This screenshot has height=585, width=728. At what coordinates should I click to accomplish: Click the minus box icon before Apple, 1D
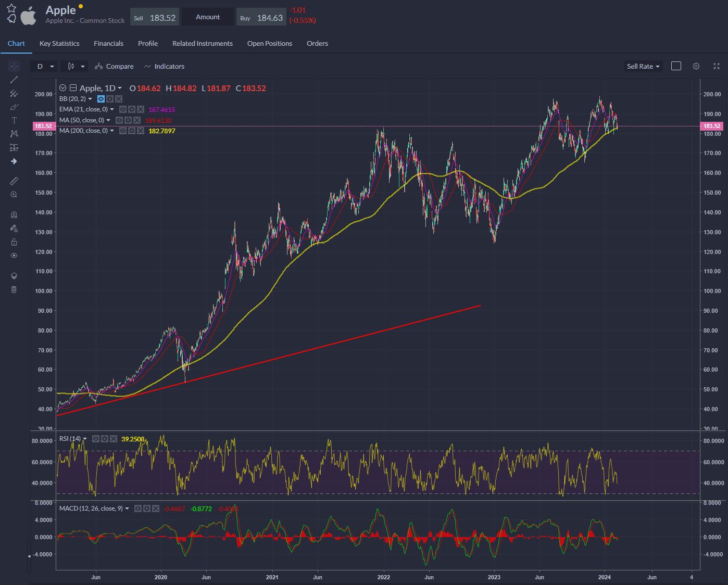coord(73,88)
